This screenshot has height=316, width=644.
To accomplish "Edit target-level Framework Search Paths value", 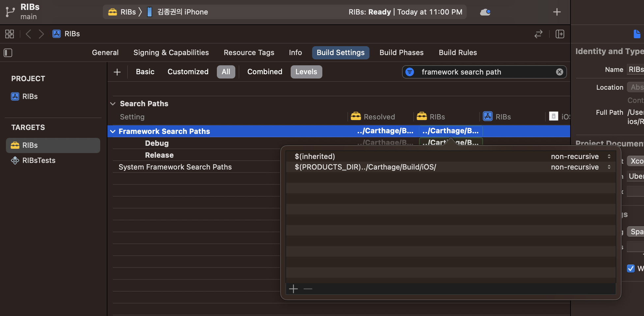I will click(451, 131).
